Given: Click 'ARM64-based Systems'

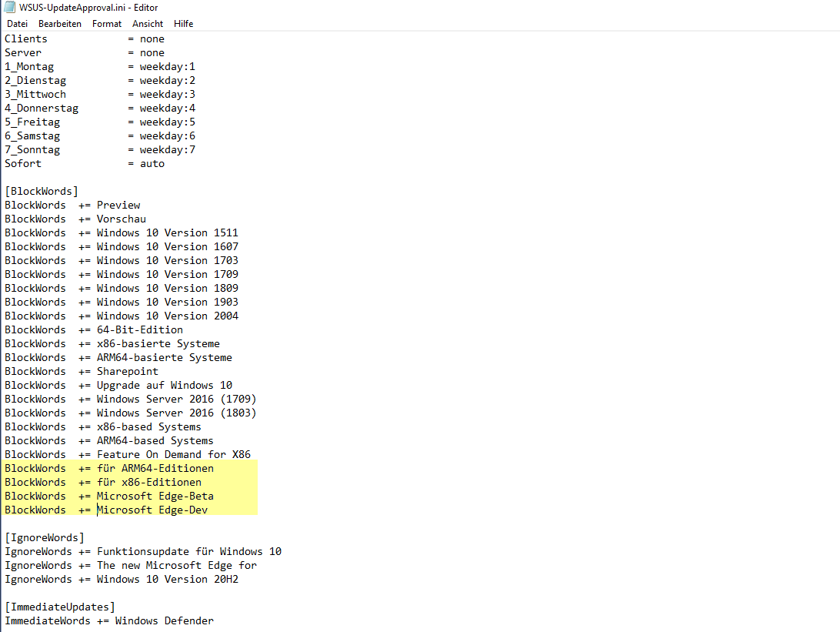Looking at the screenshot, I should tap(155, 441).
